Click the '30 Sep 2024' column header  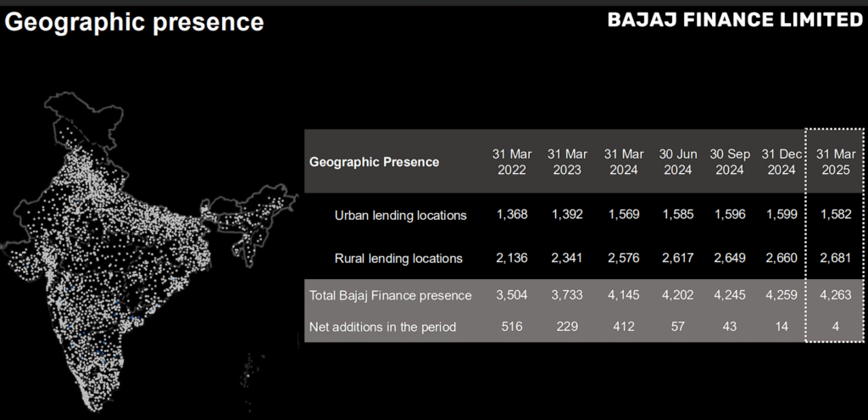click(x=730, y=162)
